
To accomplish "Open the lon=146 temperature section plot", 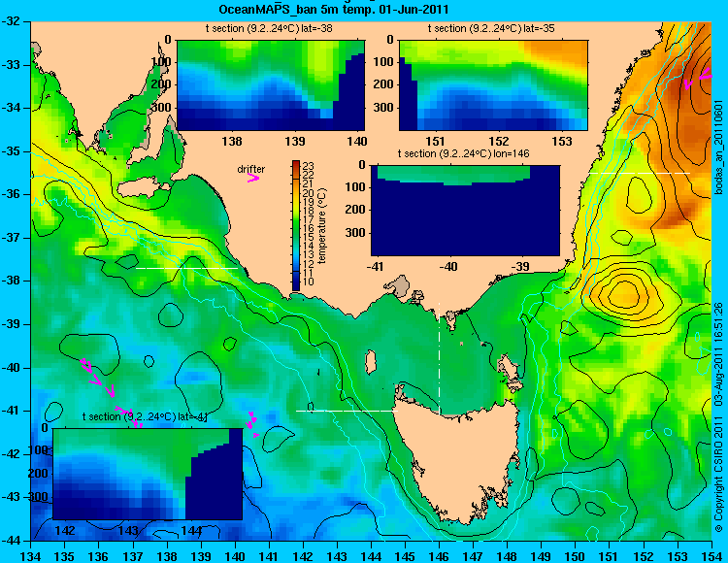I will (x=465, y=211).
